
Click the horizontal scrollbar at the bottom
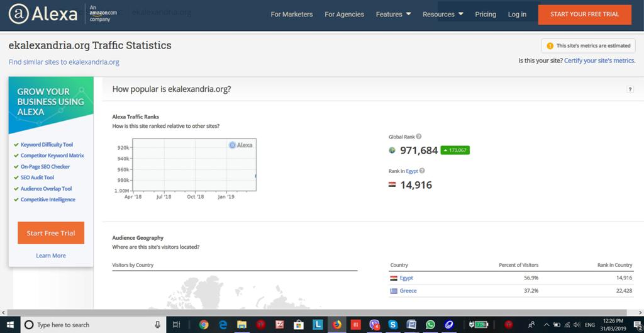coord(314,312)
